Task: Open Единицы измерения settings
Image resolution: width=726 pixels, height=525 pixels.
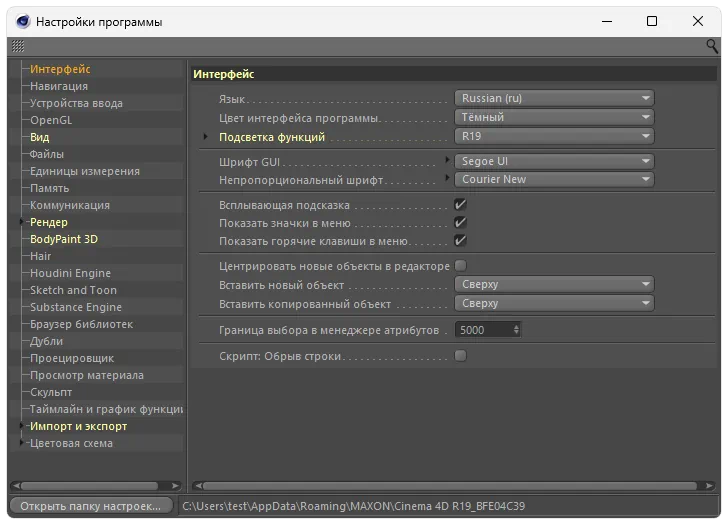Action: click(85, 171)
